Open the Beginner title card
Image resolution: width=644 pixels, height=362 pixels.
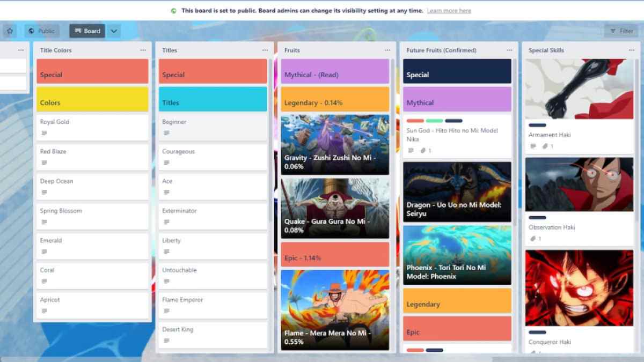(213, 128)
